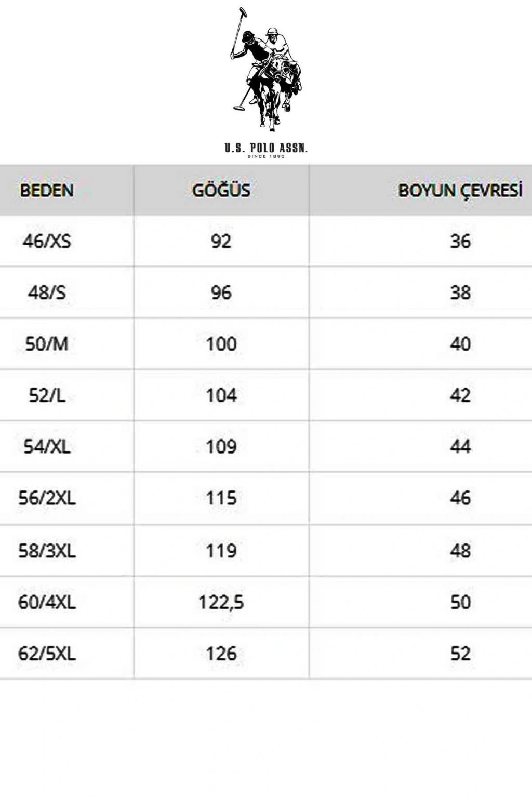The height and width of the screenshot is (798, 532).
Task: Select the chest value 122,5
Action: pyautogui.click(x=221, y=602)
